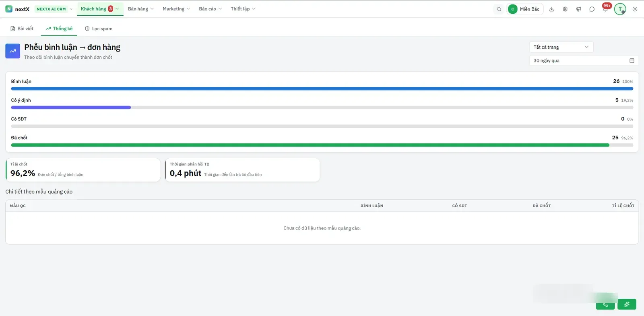Click the BÌNH LUẬN column header
The image size is (644, 316).
click(372, 206)
